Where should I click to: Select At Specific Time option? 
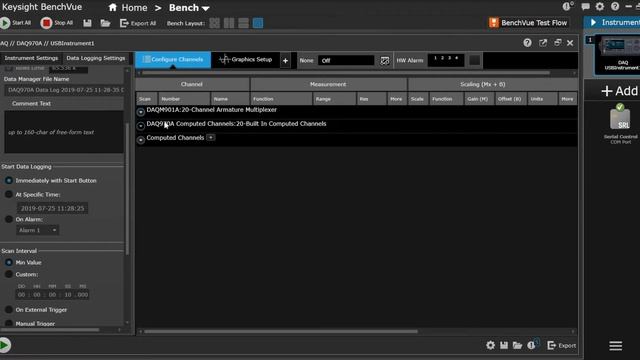(x=9, y=194)
